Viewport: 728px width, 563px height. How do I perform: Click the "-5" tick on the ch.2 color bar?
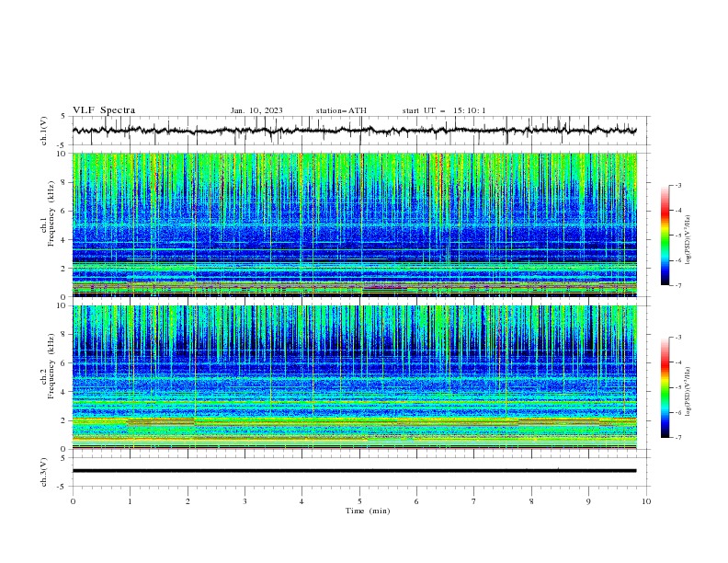[678, 387]
